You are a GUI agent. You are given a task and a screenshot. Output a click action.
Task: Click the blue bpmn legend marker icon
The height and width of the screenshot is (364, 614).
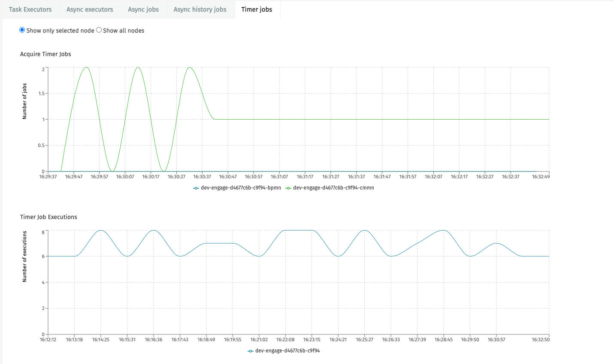(x=196, y=188)
